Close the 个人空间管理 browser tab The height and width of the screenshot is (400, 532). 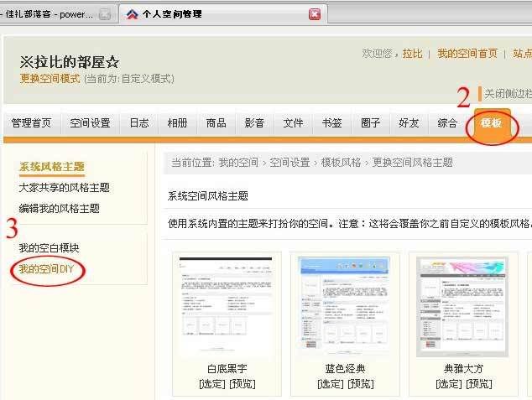(x=315, y=14)
